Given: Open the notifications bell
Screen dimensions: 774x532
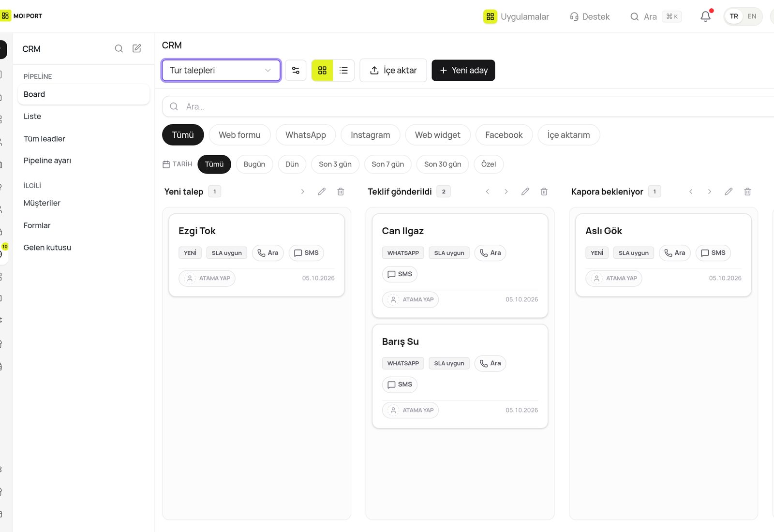Looking at the screenshot, I should tap(705, 16).
